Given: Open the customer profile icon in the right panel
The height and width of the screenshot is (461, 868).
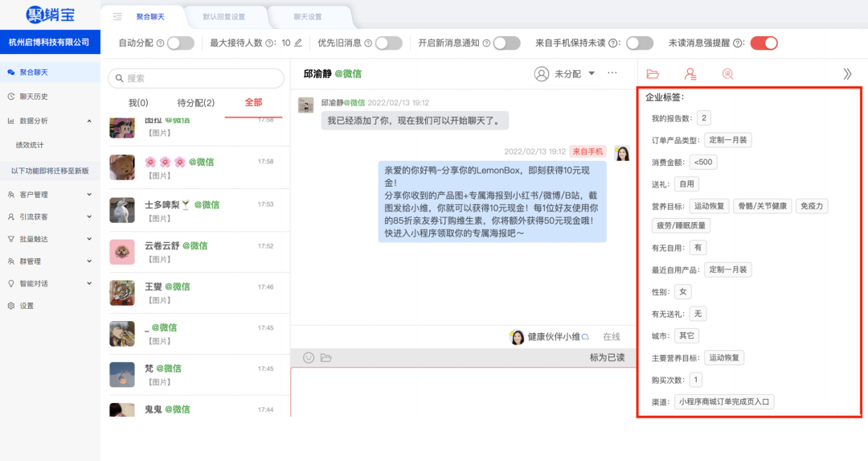Looking at the screenshot, I should point(690,74).
